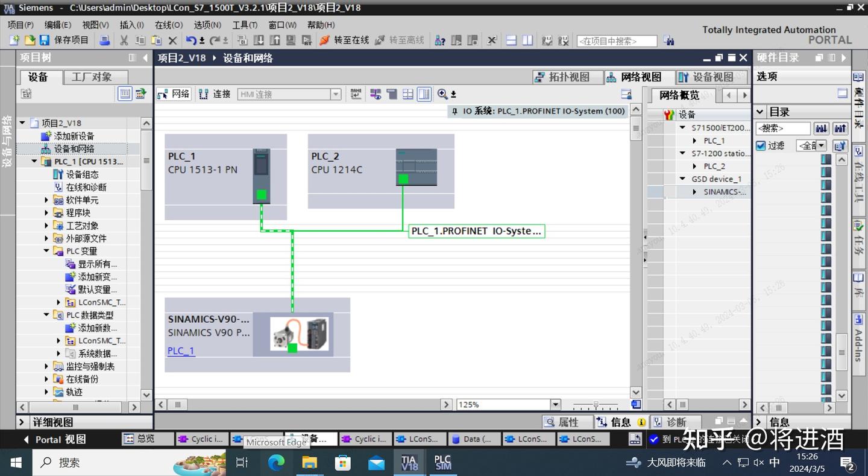The width and height of the screenshot is (868, 476).
Task: Click the PLCSIM icon in Windows taskbar
Action: pos(443,463)
